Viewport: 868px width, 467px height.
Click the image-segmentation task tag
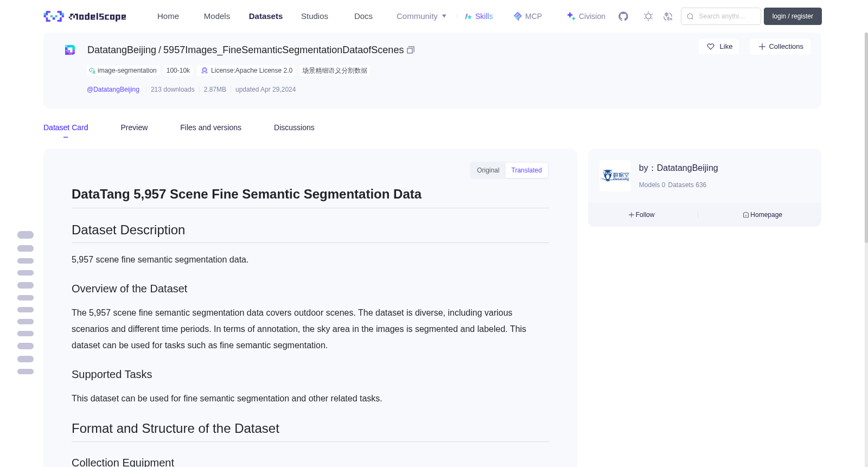[x=123, y=71]
